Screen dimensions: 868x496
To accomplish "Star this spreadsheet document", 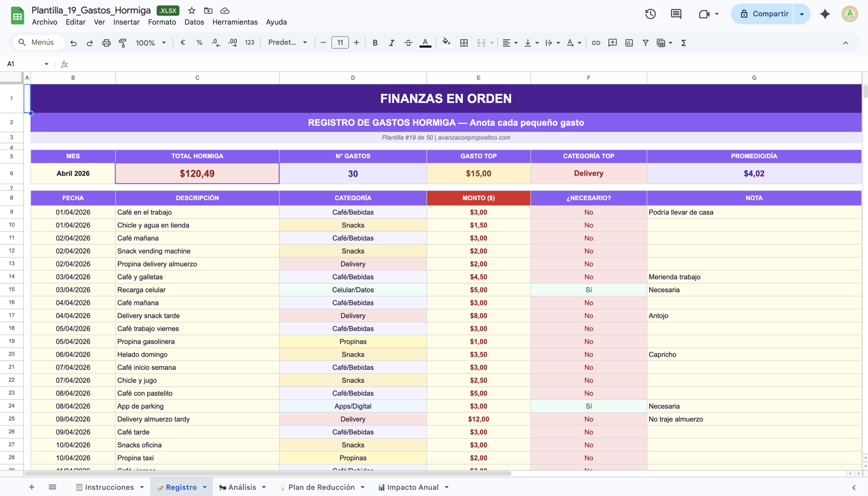I will point(192,11).
